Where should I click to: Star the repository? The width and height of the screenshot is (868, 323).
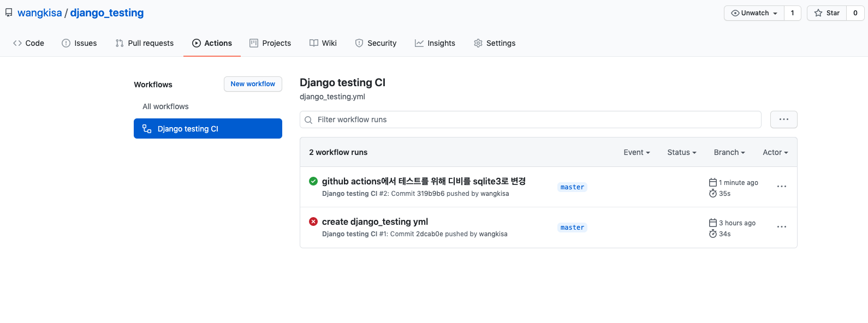coord(827,13)
